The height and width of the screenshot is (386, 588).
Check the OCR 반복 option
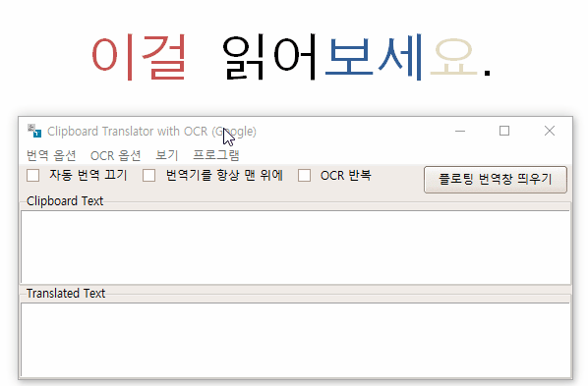(x=304, y=175)
